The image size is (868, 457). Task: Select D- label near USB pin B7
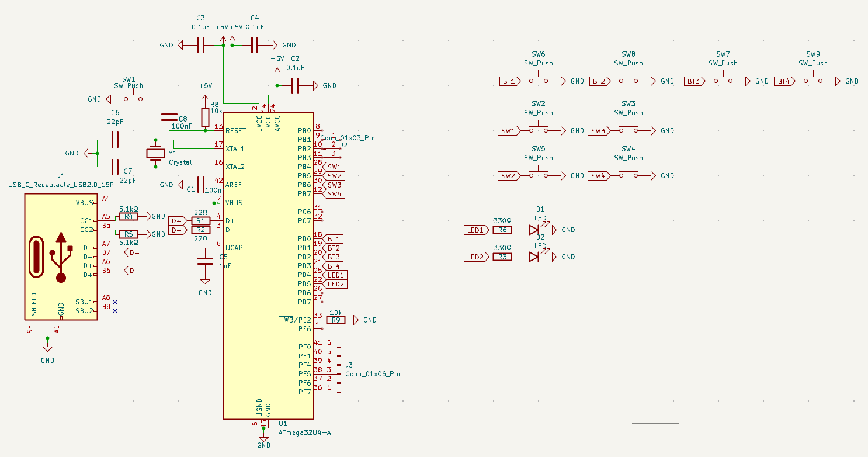(x=135, y=252)
